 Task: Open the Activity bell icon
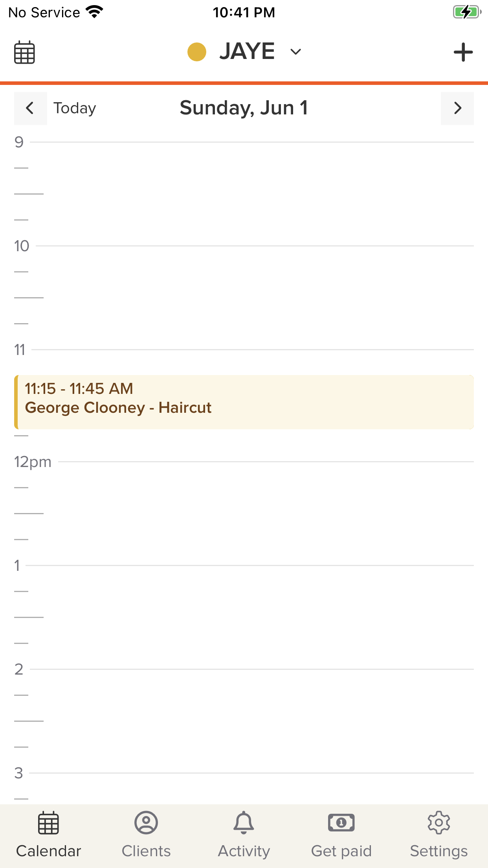(244, 822)
